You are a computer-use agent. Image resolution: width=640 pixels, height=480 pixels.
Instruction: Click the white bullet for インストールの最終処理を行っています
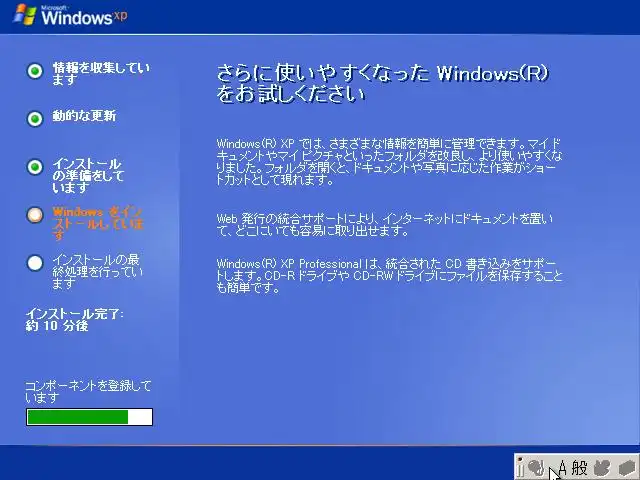tap(35, 263)
